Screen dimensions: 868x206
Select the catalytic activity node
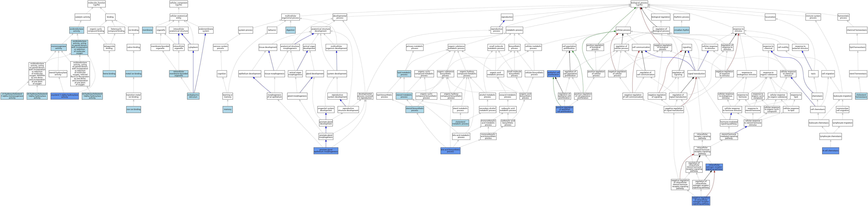83,17
